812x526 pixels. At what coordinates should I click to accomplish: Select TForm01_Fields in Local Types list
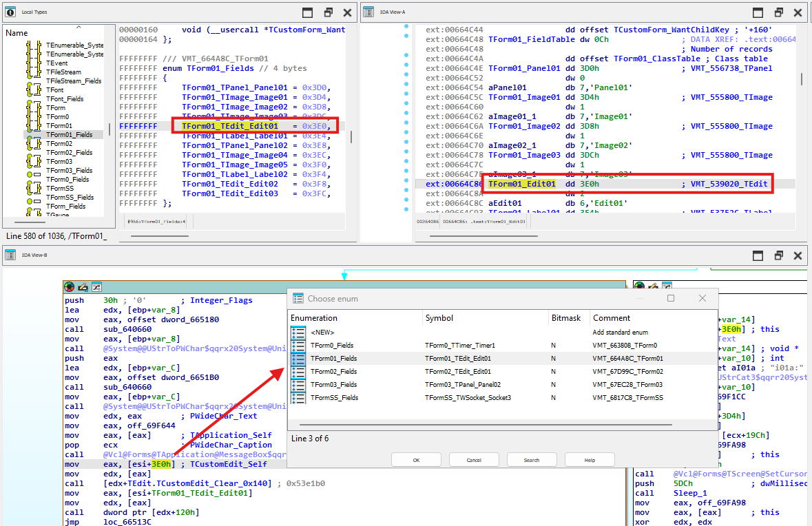70,135
